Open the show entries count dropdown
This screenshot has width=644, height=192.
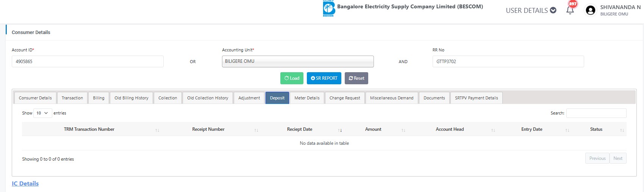point(42,113)
